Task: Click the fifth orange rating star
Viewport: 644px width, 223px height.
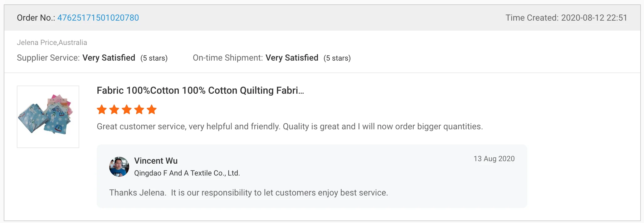Action: coord(152,110)
